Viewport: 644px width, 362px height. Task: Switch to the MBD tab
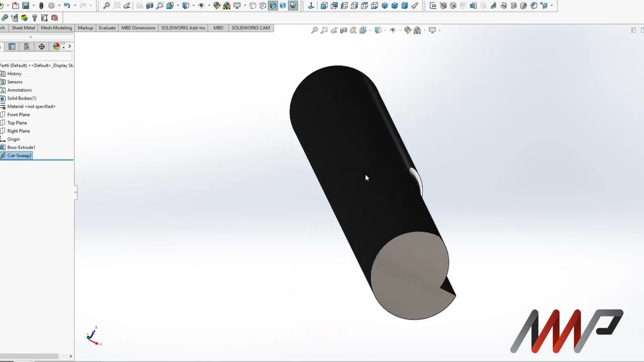(218, 28)
